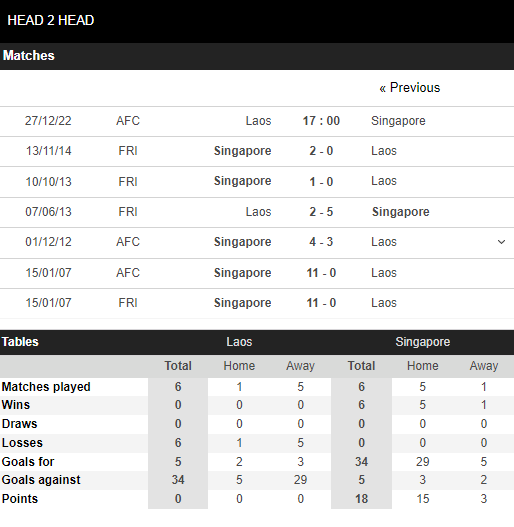Screen dimensions: 514x527
Task: Open the 2 - 5 result from 07/06/13
Action: click(321, 212)
